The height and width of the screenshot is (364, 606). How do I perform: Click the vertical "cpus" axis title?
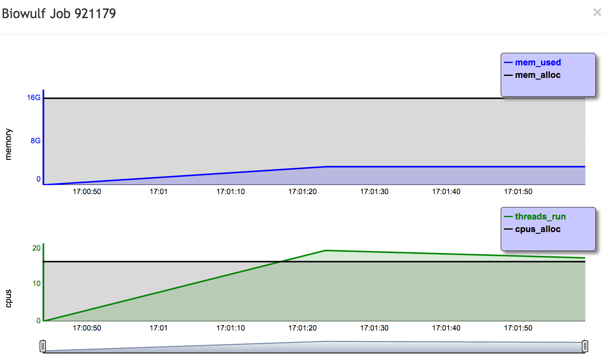tap(8, 299)
